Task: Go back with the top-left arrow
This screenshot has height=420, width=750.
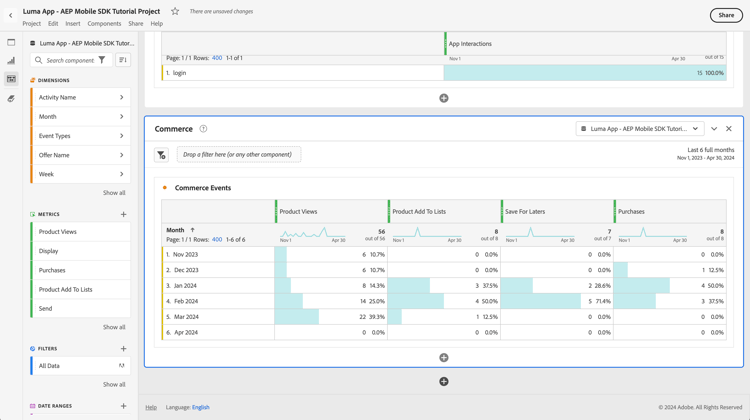Action: click(11, 15)
